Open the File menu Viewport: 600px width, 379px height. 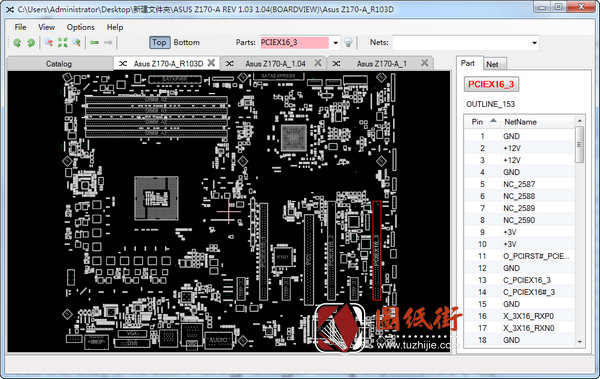tap(20, 27)
